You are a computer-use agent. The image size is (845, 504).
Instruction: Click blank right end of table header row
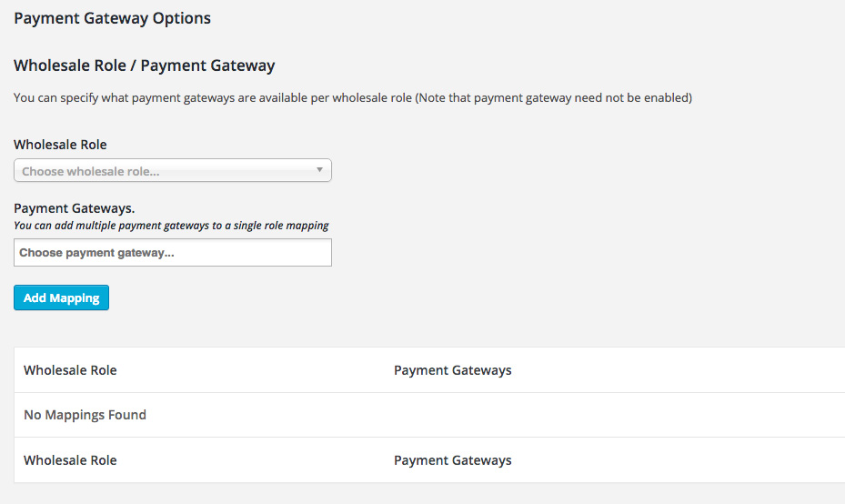click(x=773, y=370)
